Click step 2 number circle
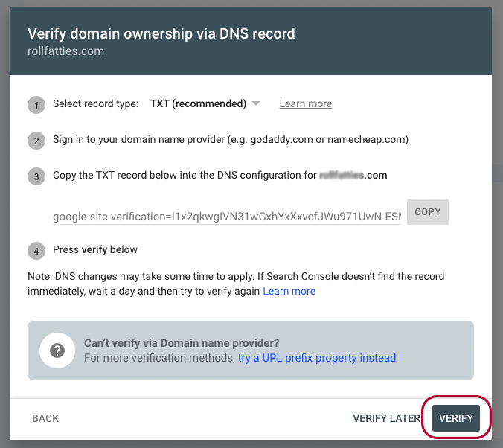This screenshot has height=448, width=503. pyautogui.click(x=36, y=141)
